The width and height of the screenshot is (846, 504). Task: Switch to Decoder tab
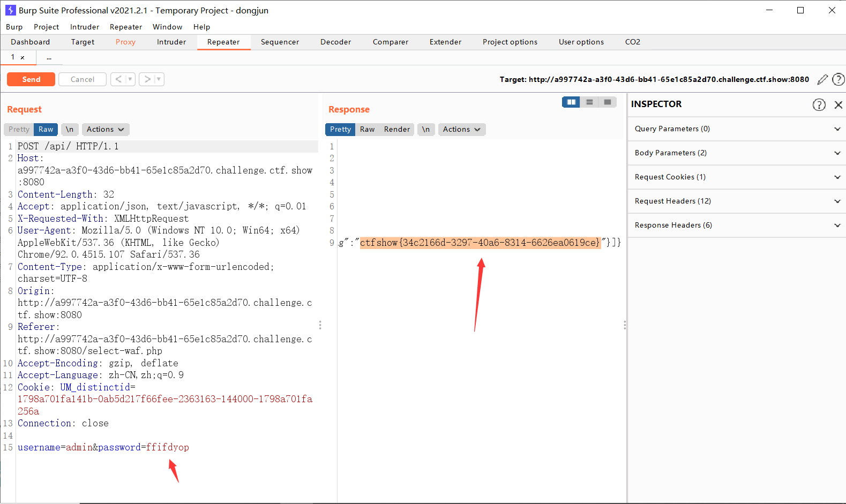click(335, 42)
